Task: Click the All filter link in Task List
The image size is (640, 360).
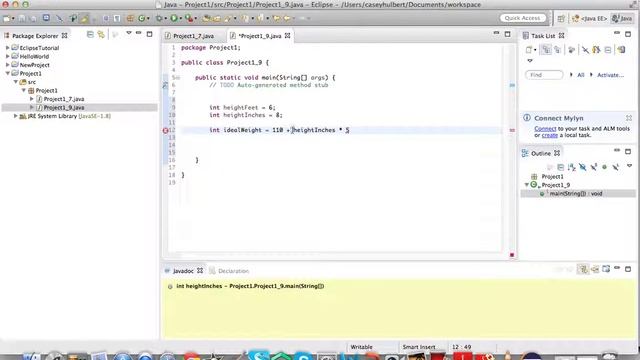Action: (x=580, y=75)
